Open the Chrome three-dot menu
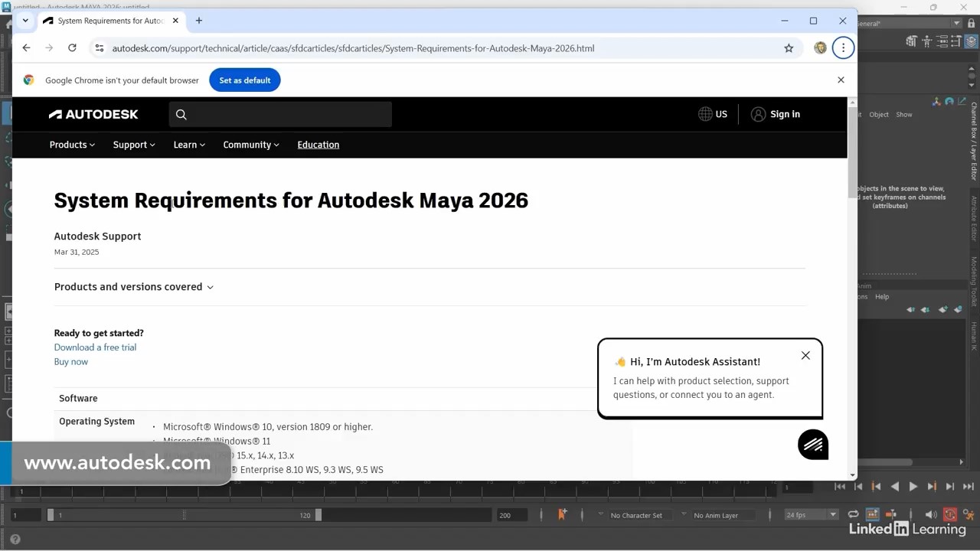 click(843, 47)
